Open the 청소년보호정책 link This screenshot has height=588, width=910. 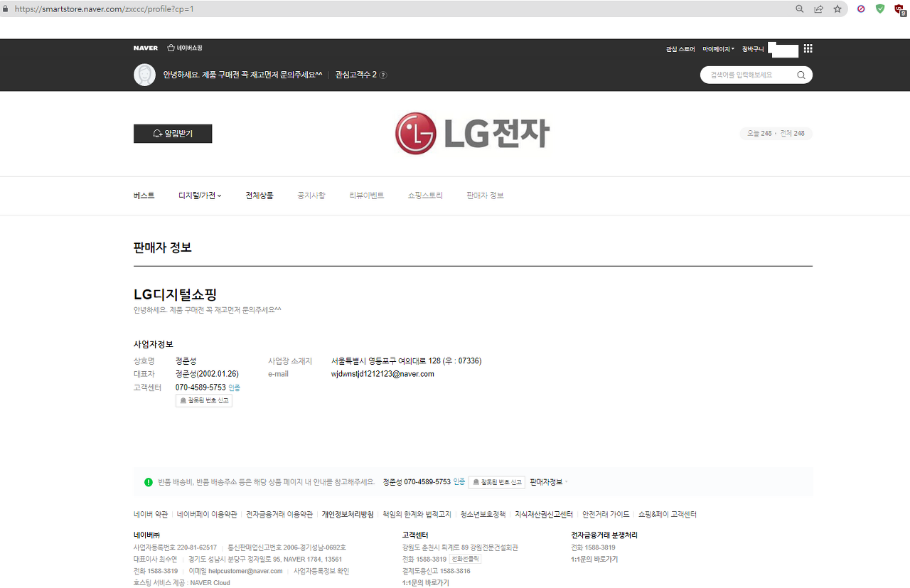(x=483, y=514)
